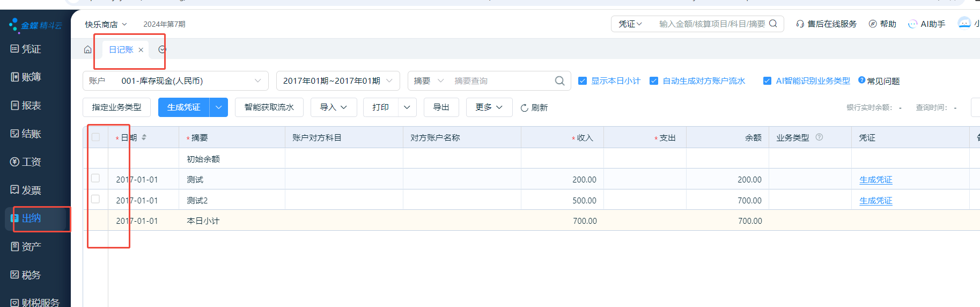Click the 智能获取流水 button

coord(269,107)
